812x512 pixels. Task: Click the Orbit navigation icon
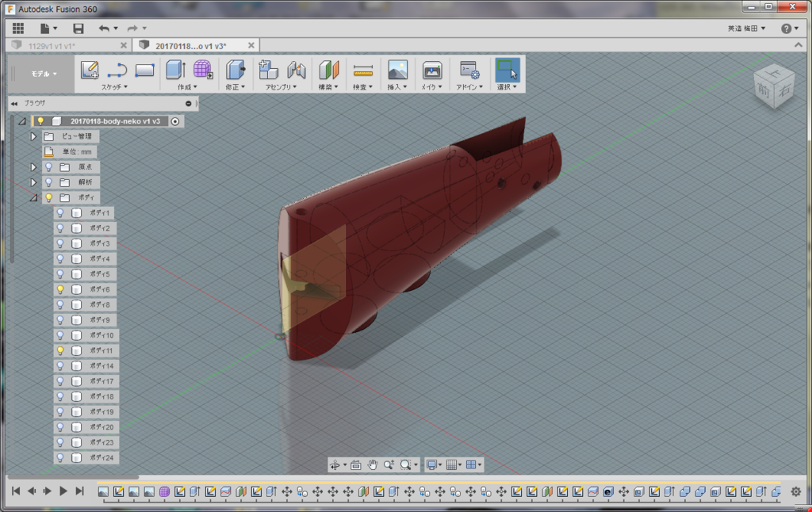[335, 465]
